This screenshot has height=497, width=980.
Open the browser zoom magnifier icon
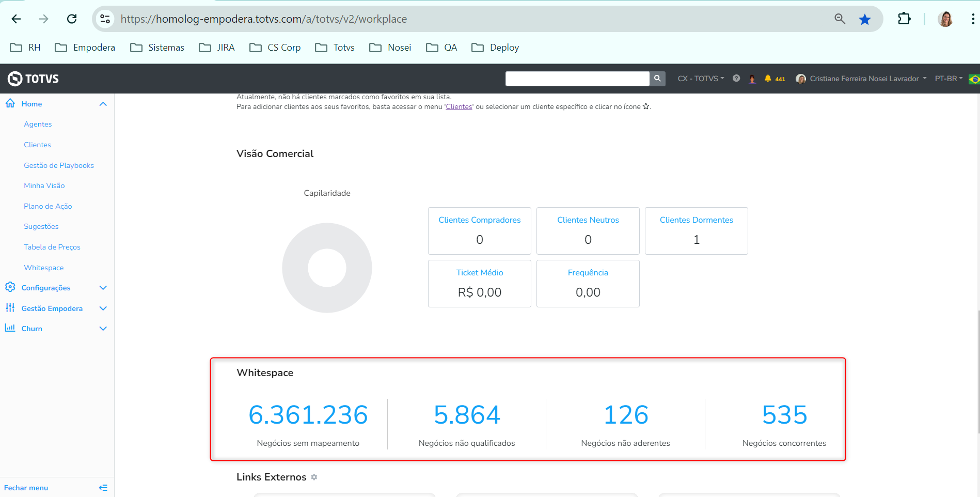click(840, 19)
